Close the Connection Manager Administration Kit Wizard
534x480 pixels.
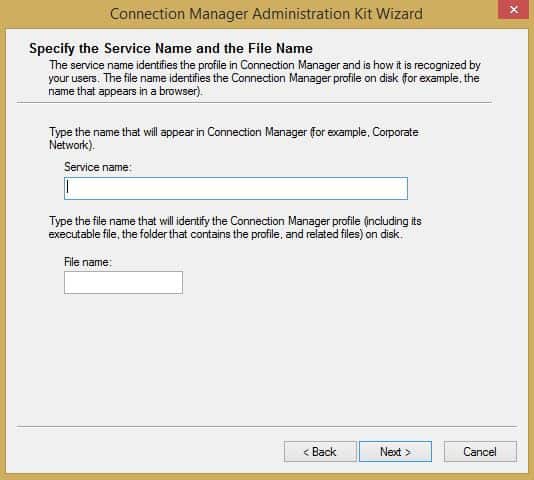514,10
